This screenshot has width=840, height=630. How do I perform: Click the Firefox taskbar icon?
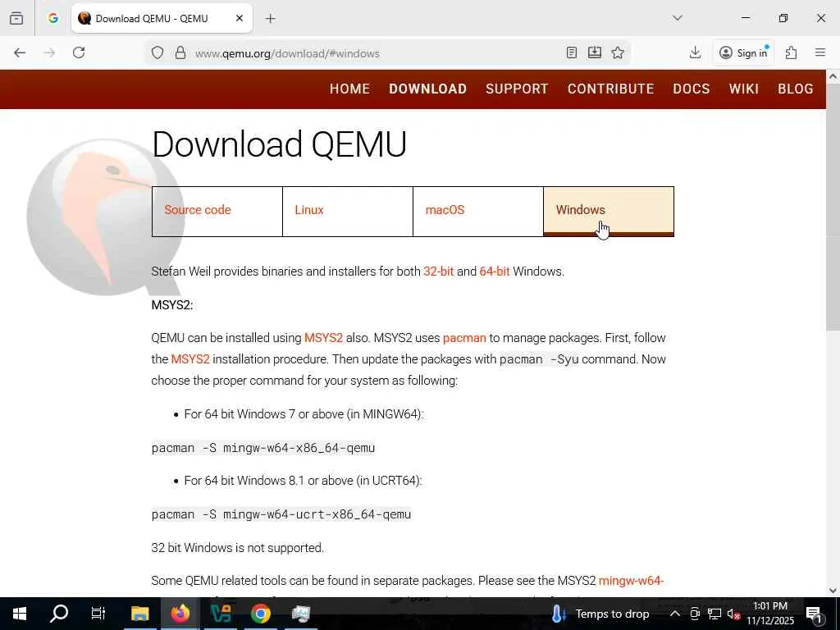click(x=180, y=614)
